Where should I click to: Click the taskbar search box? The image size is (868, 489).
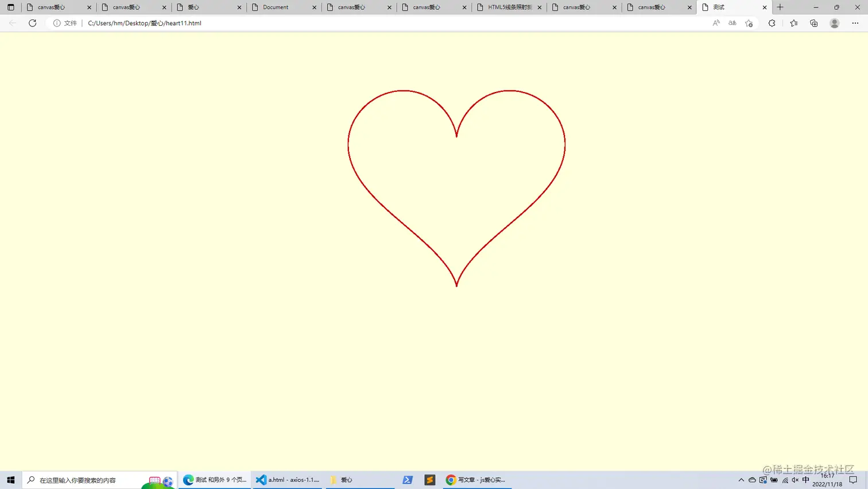(99, 480)
